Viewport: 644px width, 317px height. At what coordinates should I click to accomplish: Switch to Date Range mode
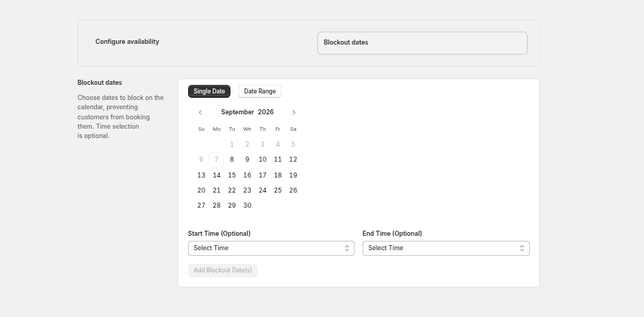[260, 91]
